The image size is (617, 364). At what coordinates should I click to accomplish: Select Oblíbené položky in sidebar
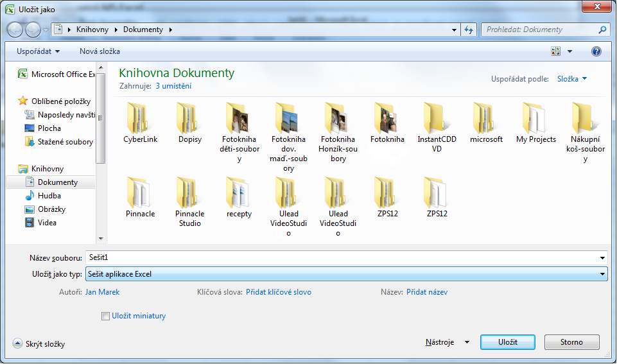(x=55, y=101)
